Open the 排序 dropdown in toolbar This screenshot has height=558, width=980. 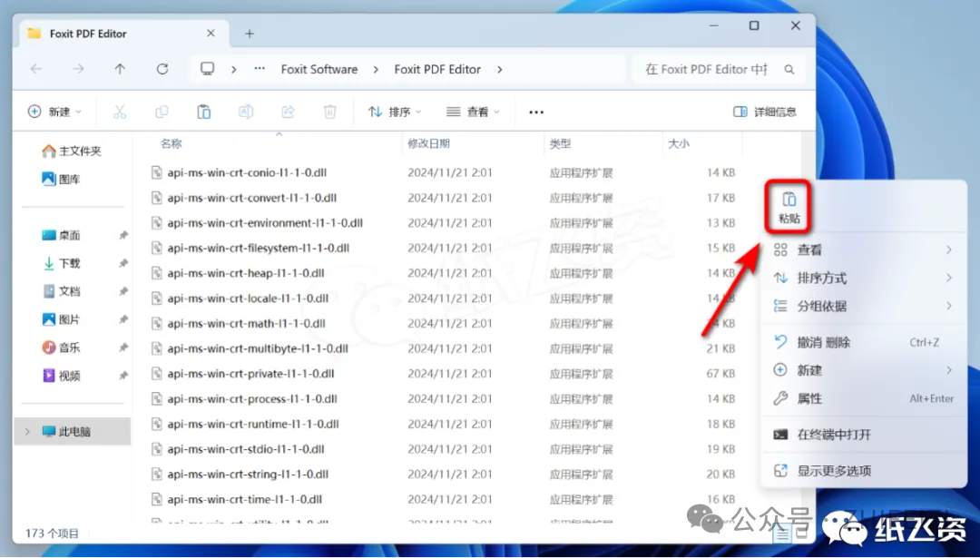tap(395, 112)
